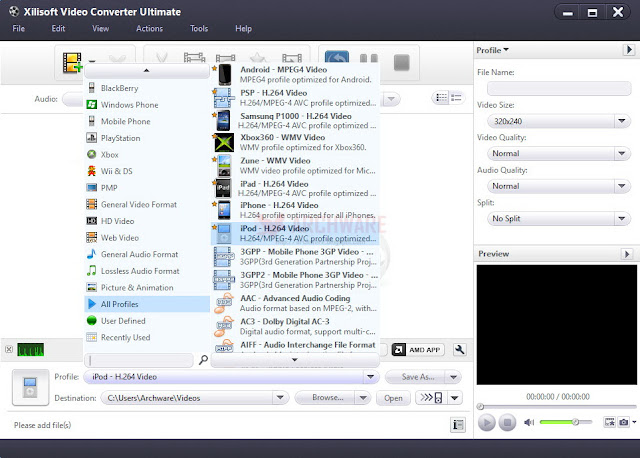Open the BlackBerry profile category
Screen dimensions: 640x458
click(147, 88)
